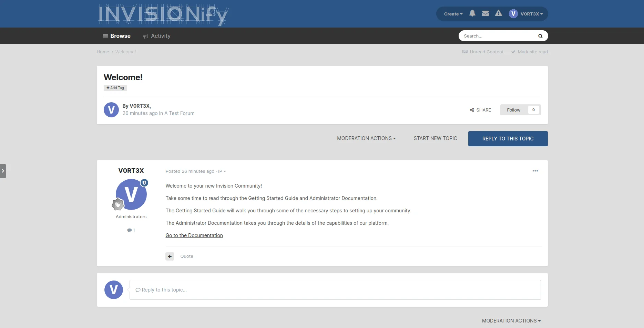
Task: Click the Invisionify logo
Action: tap(163, 14)
